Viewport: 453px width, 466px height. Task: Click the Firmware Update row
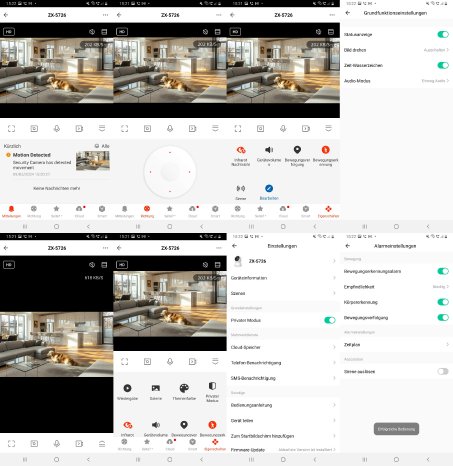(283, 450)
